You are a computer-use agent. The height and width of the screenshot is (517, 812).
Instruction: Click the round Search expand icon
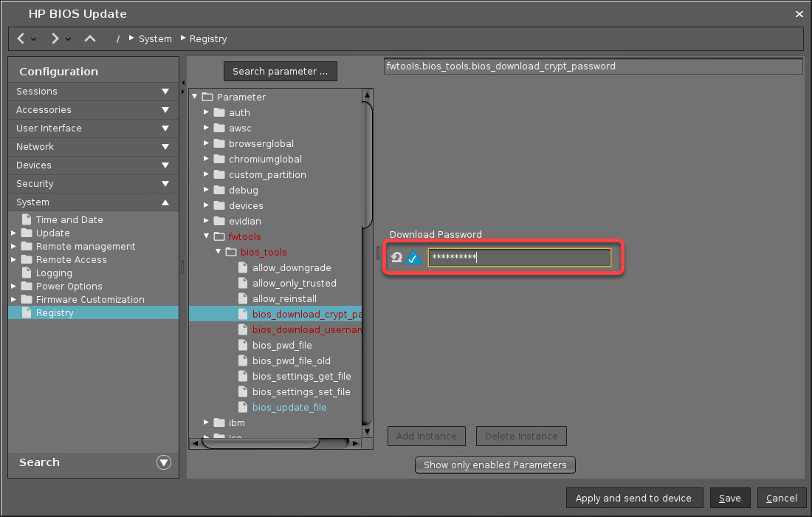pyautogui.click(x=164, y=462)
